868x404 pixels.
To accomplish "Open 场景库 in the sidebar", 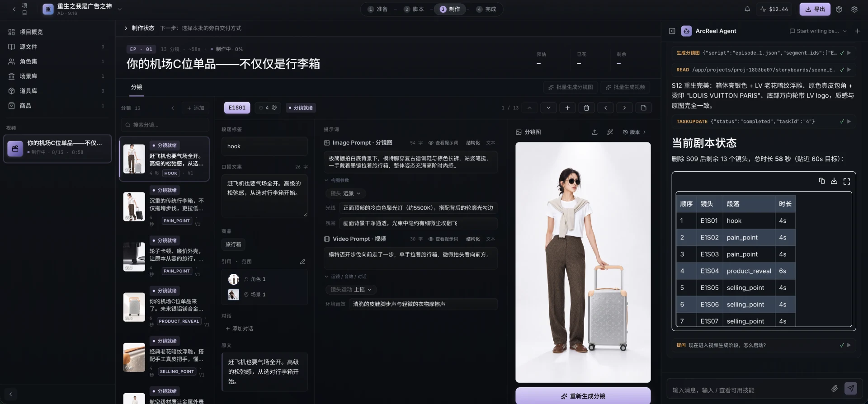I will (x=57, y=76).
